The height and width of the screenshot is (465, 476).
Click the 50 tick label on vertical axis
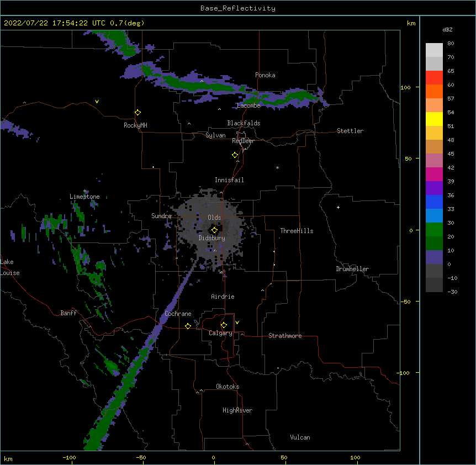(x=408, y=158)
